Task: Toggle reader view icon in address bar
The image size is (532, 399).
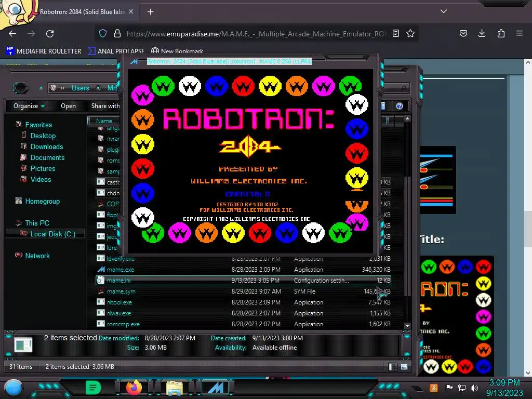Action: click(x=395, y=33)
